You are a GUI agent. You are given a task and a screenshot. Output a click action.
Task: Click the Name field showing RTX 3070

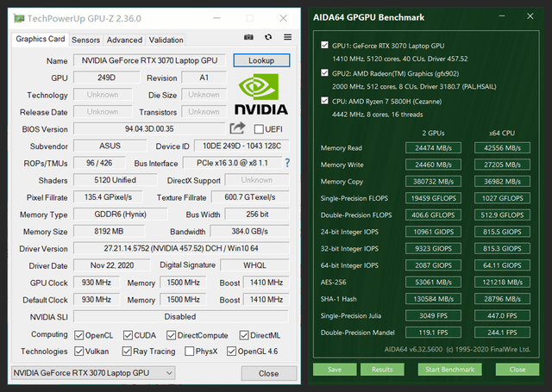tap(149, 60)
